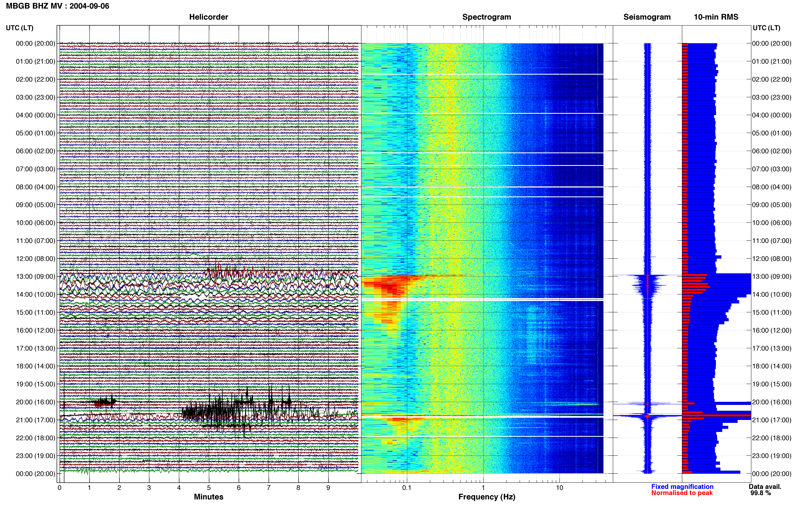Select the 'Helicorder' panel heading
812x508 pixels.
[209, 17]
